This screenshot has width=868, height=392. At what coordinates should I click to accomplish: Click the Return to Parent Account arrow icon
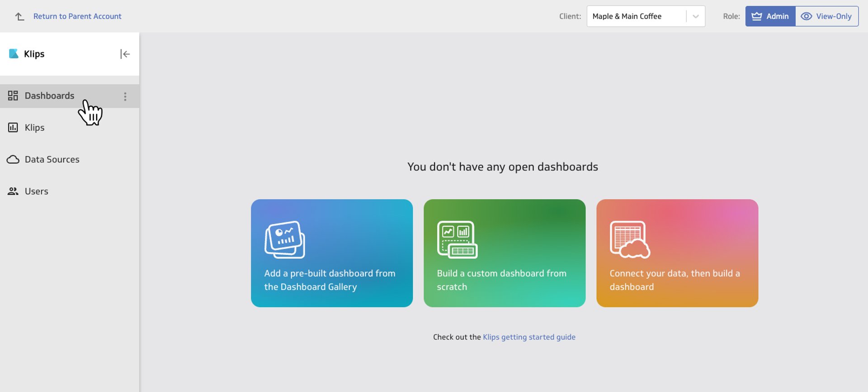(x=19, y=17)
